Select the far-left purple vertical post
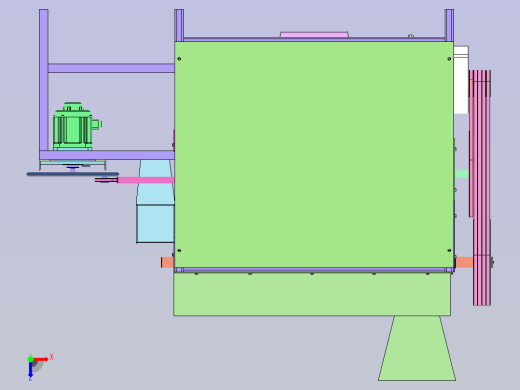This screenshot has width=520, height=390. tap(44, 80)
